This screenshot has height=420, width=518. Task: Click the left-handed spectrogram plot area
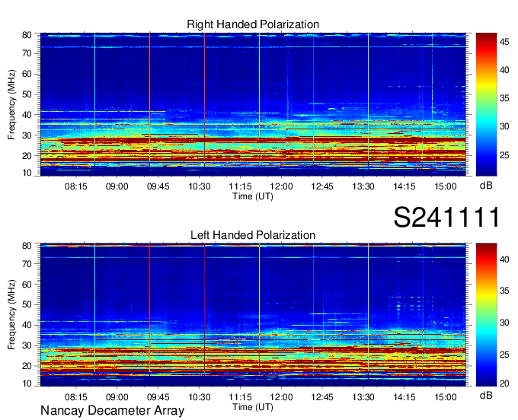[x=253, y=315]
